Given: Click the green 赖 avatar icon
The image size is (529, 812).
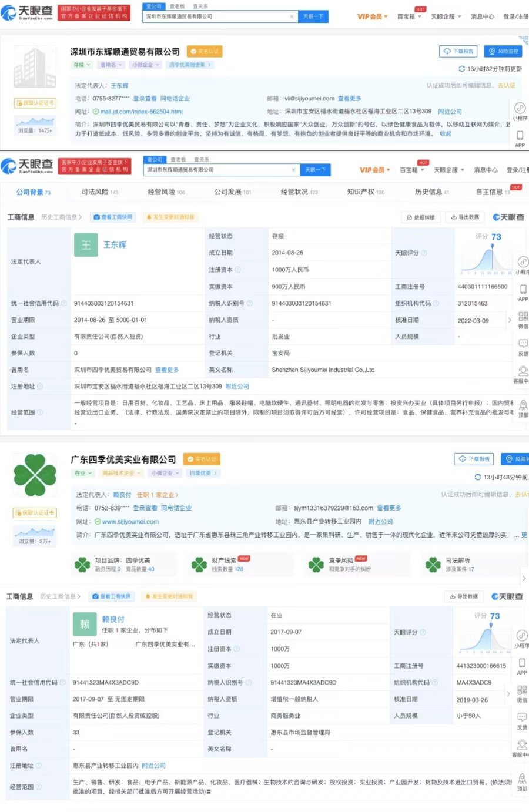Looking at the screenshot, I should (85, 624).
